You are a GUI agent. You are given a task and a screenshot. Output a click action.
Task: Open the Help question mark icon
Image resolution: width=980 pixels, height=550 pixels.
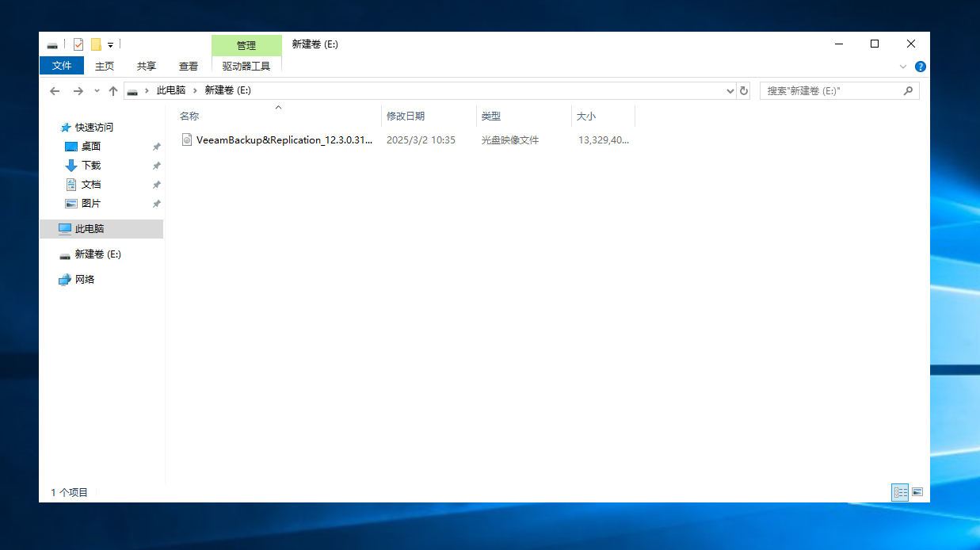click(x=920, y=67)
